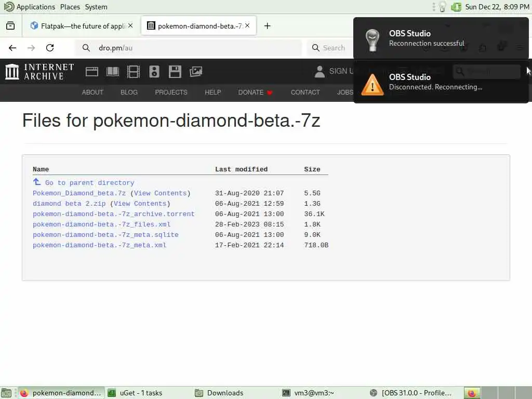This screenshot has height=399, width=532.
Task: Open the Images icon
Action: coord(196,72)
